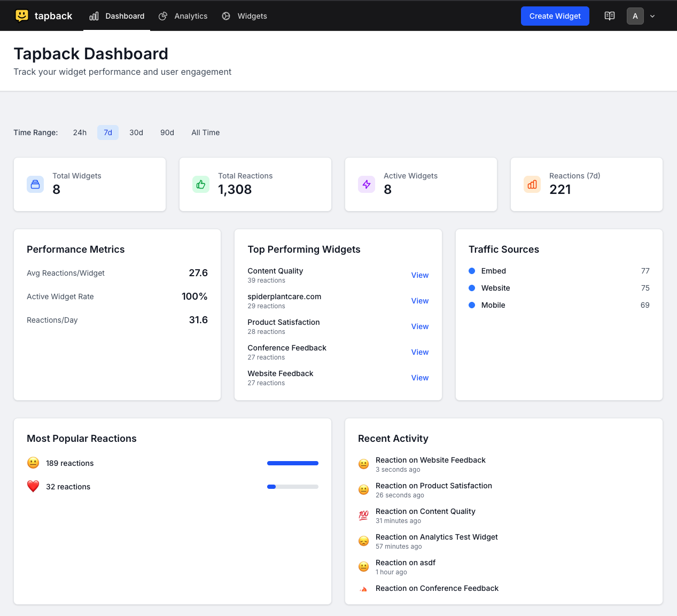
Task: Click the Active Widget Rate 100% value
Action: (x=194, y=297)
